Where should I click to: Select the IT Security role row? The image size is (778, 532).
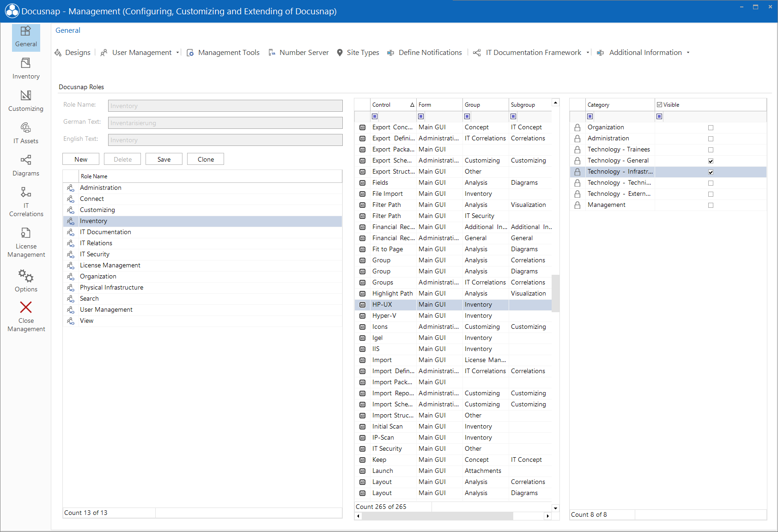coord(202,254)
